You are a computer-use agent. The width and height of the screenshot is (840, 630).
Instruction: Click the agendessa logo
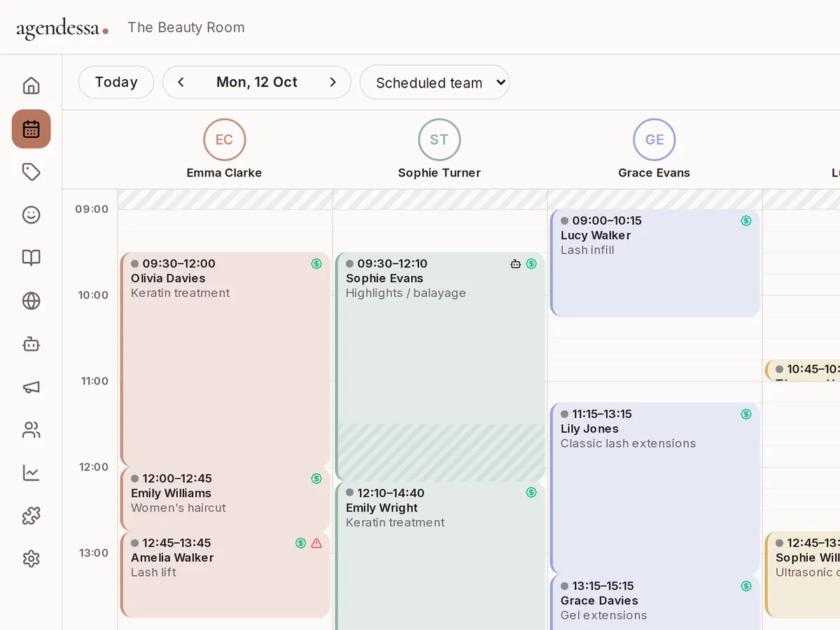point(62,28)
